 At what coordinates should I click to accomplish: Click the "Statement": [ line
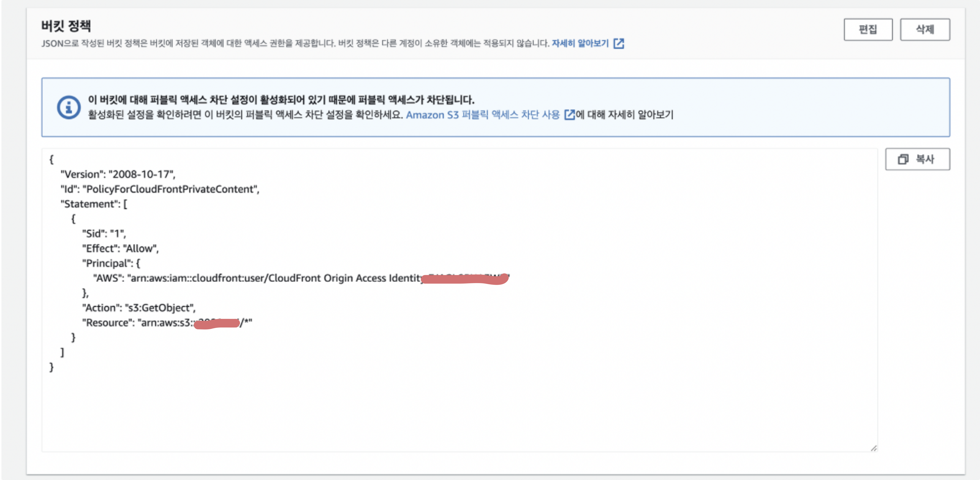click(x=94, y=204)
